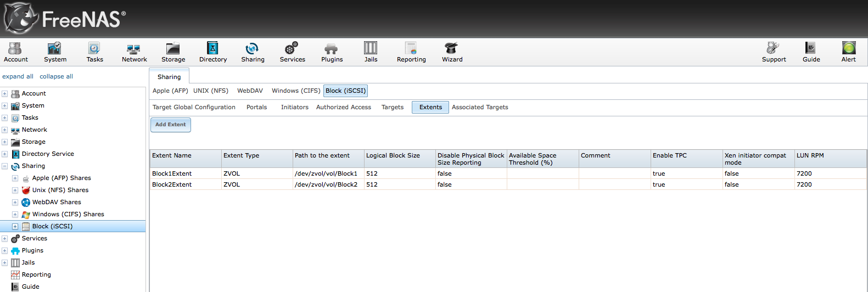Expand the Plugins tree node

click(x=4, y=251)
